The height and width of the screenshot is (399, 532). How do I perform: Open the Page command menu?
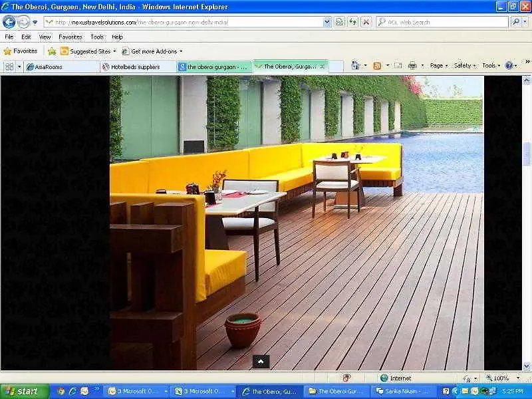[439, 65]
